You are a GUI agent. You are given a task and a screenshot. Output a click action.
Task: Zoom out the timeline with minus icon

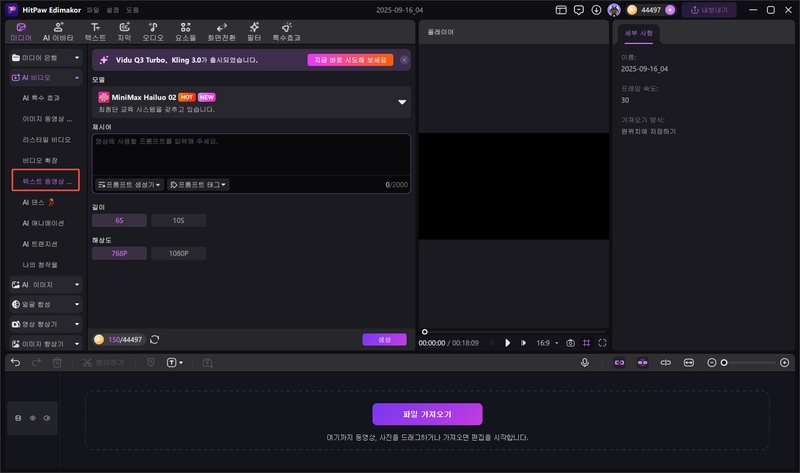coord(711,362)
